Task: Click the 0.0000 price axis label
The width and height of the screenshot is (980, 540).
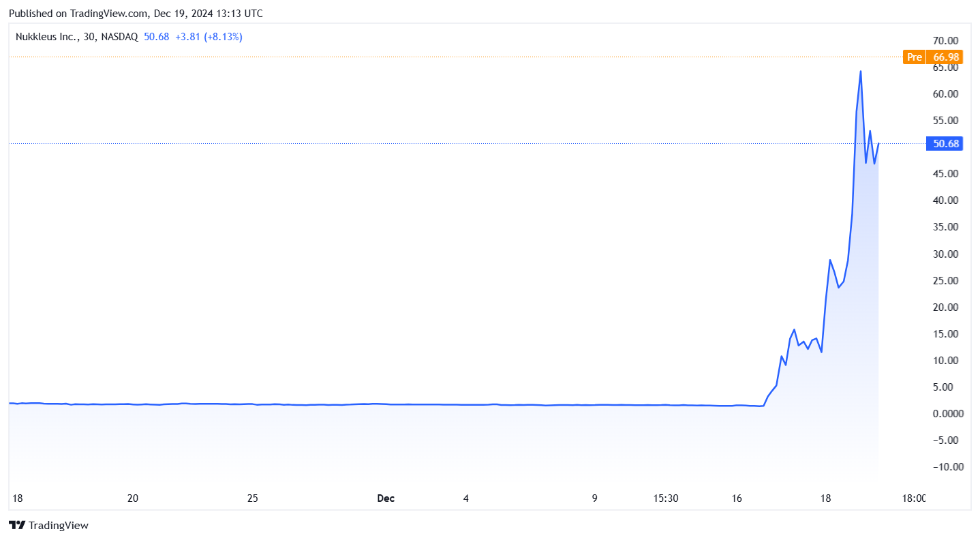Action: (x=944, y=414)
